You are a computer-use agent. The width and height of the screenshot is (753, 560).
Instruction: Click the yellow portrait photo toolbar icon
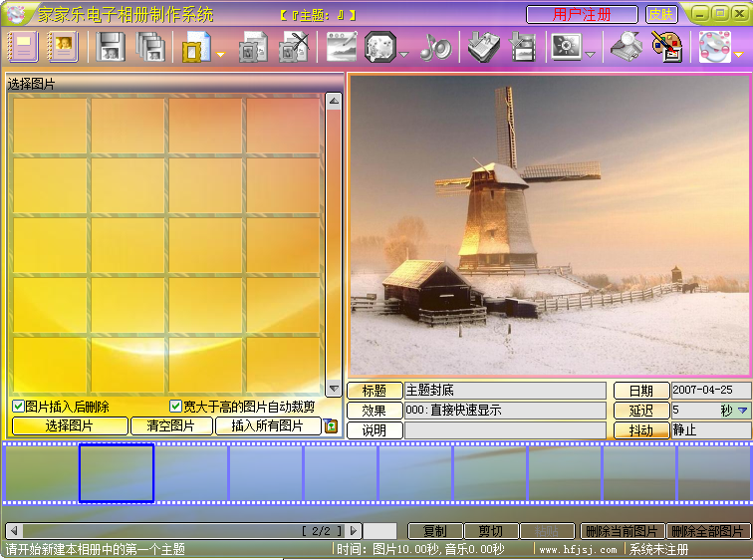point(63,47)
